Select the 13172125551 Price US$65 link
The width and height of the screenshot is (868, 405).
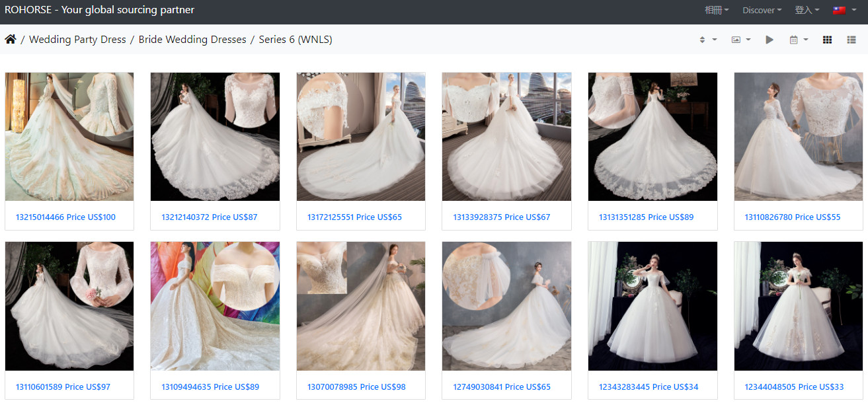[354, 217]
